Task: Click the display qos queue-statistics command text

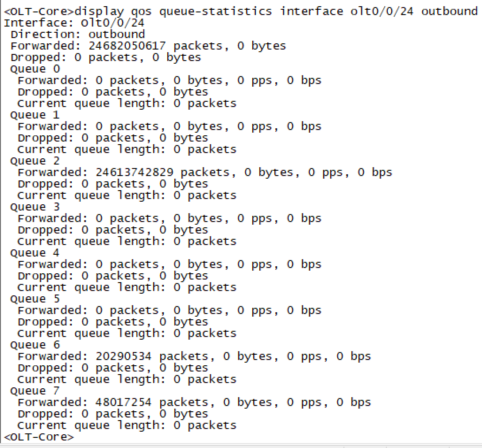Action: (x=174, y=11)
